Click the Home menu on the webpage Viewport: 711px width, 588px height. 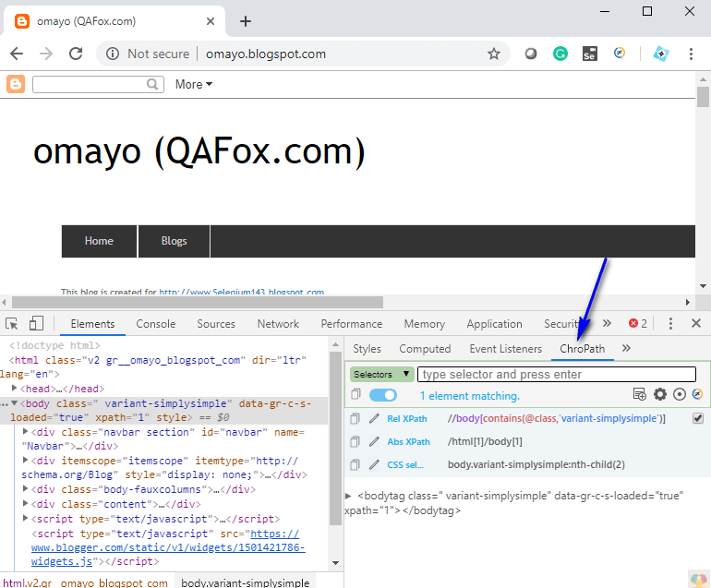99,241
